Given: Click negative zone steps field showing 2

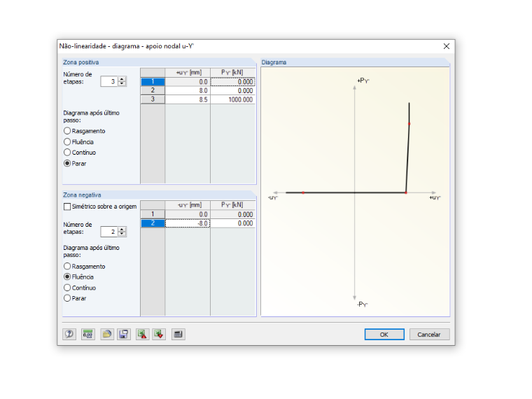Looking at the screenshot, I should pos(109,232).
